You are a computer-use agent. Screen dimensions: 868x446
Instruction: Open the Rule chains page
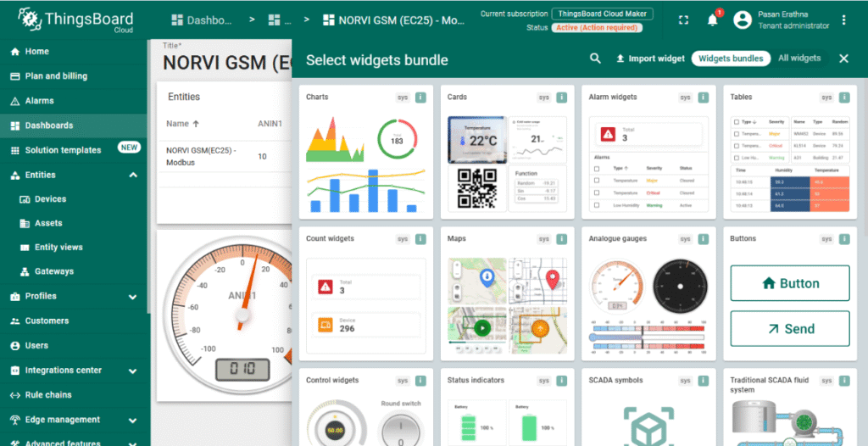(48, 395)
